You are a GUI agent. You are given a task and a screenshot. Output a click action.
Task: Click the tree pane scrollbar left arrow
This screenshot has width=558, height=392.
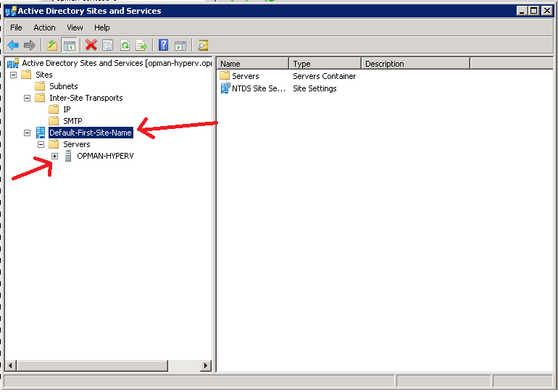(x=10, y=366)
